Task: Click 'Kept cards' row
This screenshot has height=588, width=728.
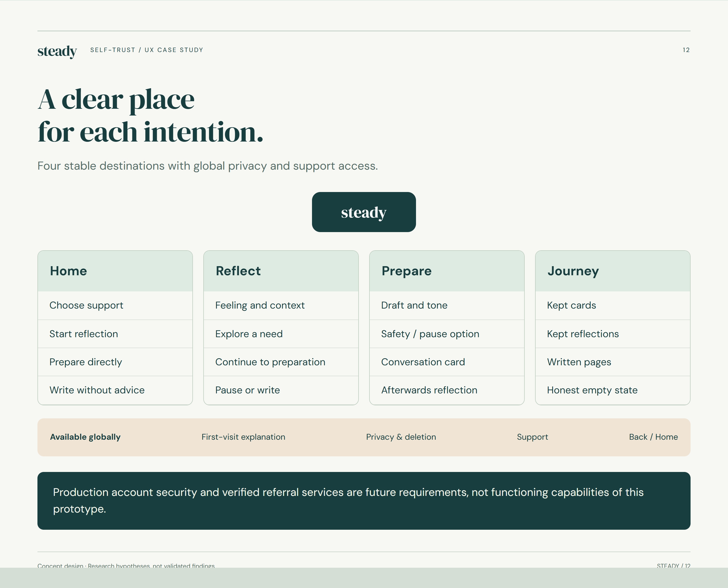Action: 613,305
